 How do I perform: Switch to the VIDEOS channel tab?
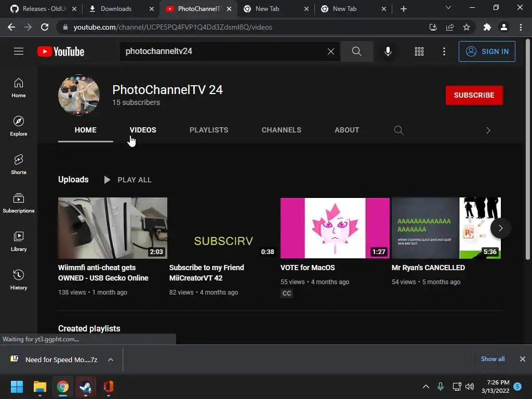pyautogui.click(x=143, y=130)
